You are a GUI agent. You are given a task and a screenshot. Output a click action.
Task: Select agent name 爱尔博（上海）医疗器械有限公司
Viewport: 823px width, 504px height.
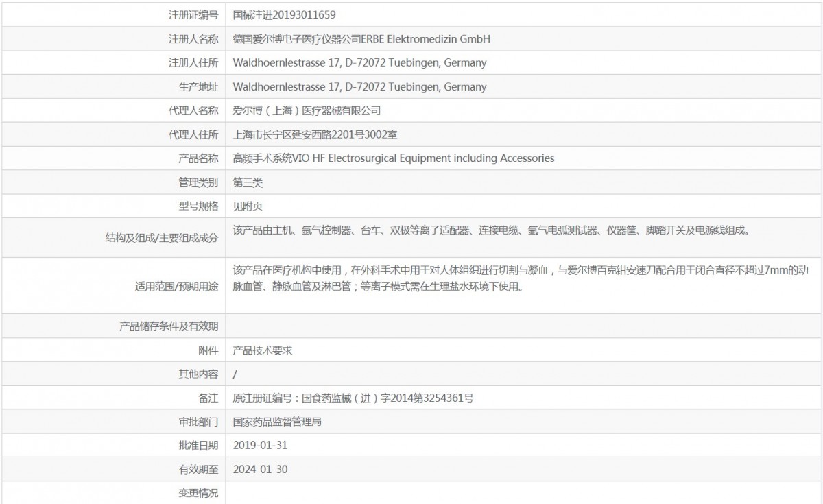click(x=307, y=110)
